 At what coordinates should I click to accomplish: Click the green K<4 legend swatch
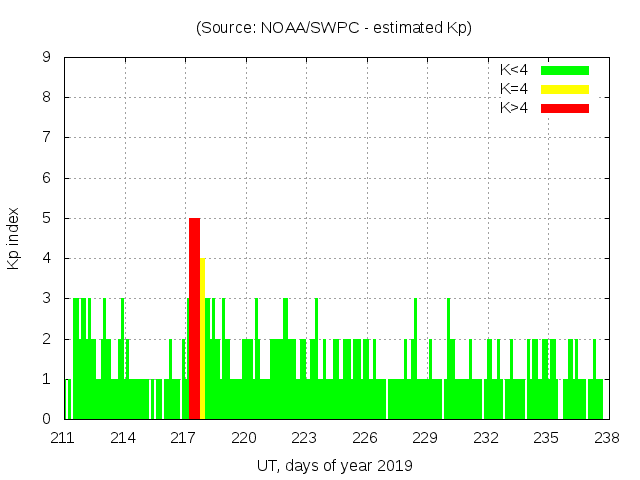tap(565, 70)
